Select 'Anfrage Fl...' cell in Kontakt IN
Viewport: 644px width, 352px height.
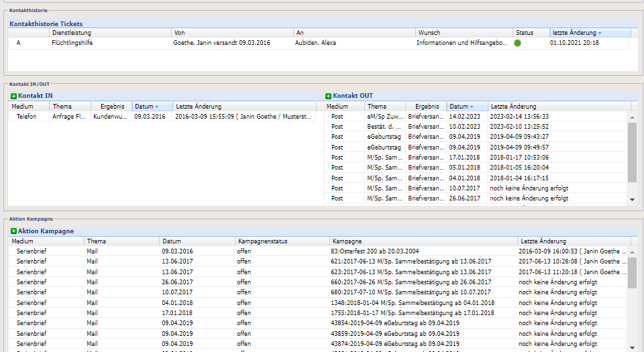click(69, 117)
